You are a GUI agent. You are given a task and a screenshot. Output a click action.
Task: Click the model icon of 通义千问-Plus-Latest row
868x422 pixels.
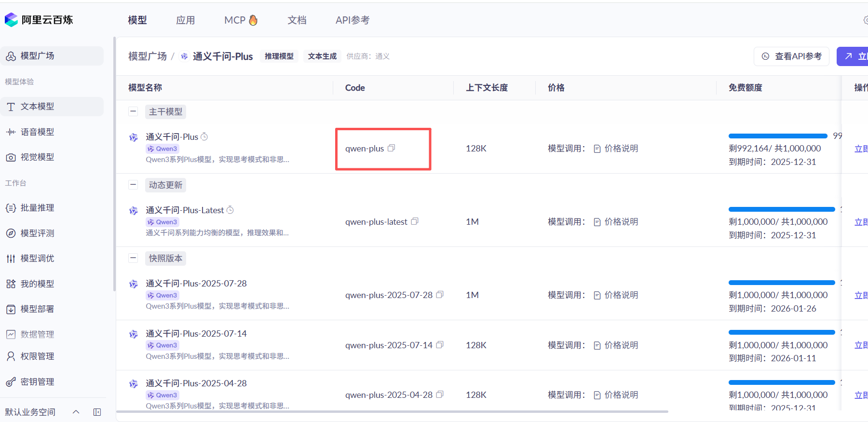(134, 211)
